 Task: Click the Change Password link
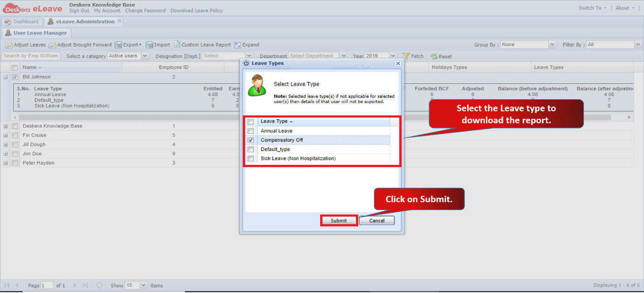click(145, 11)
